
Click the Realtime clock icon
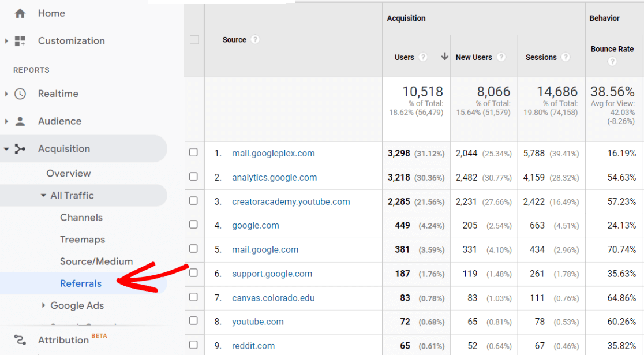pos(20,94)
